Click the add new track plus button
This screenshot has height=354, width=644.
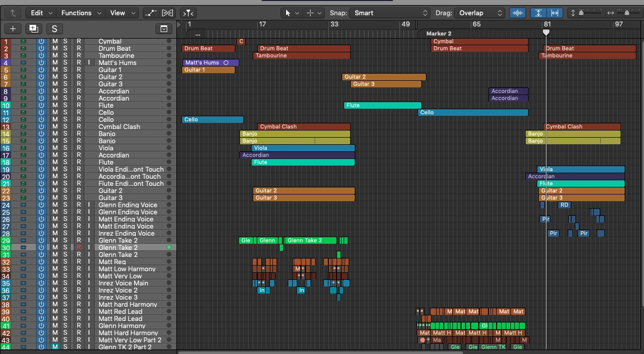13,28
